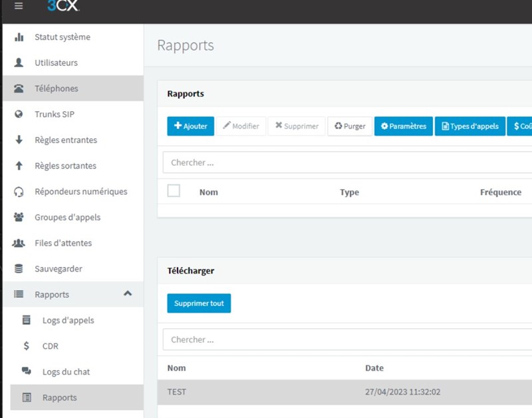Click the hamburger menu icon
The height and width of the screenshot is (418, 532).
[x=19, y=6]
